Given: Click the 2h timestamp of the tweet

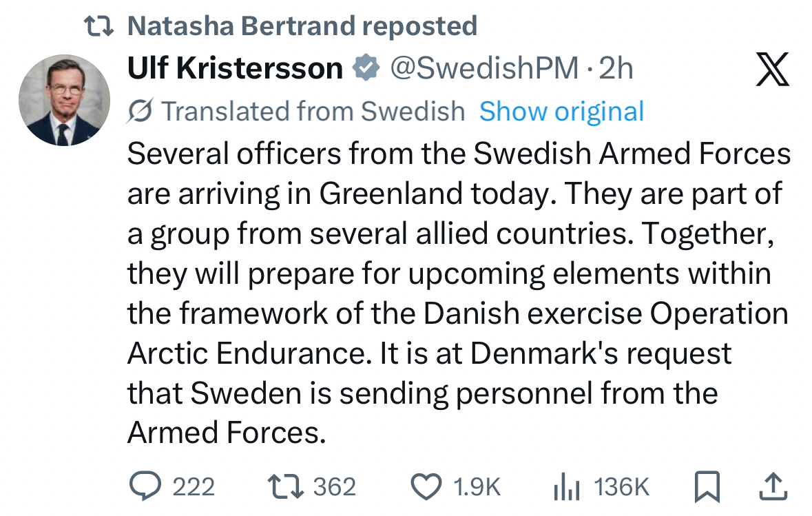Looking at the screenshot, I should (616, 68).
